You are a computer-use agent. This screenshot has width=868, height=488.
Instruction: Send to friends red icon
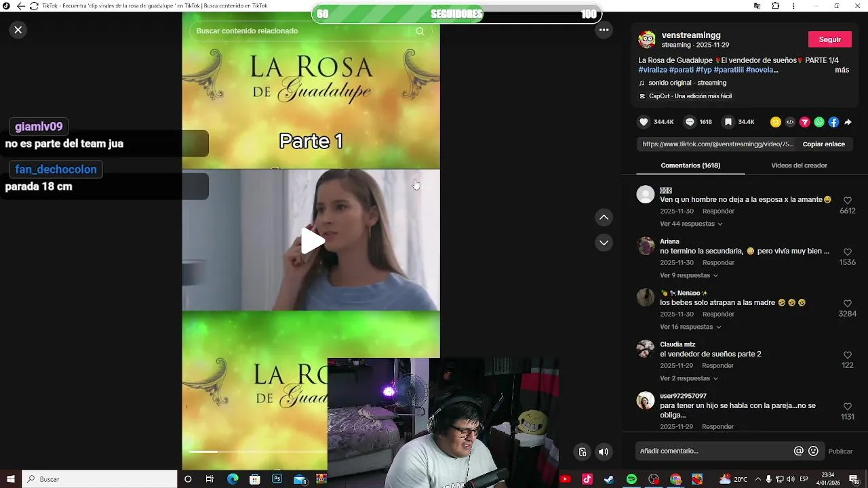tap(805, 122)
